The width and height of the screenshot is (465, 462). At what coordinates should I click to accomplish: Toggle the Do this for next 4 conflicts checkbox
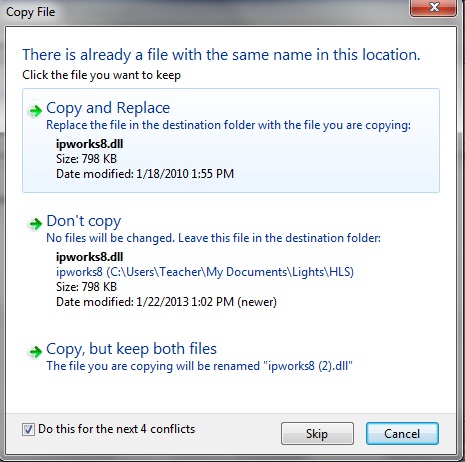click(28, 429)
